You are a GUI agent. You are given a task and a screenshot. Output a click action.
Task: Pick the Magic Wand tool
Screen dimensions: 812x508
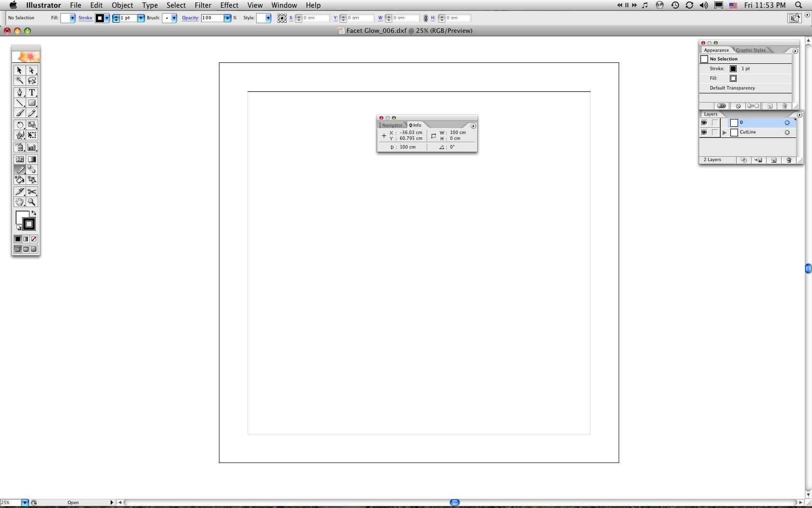click(x=19, y=80)
